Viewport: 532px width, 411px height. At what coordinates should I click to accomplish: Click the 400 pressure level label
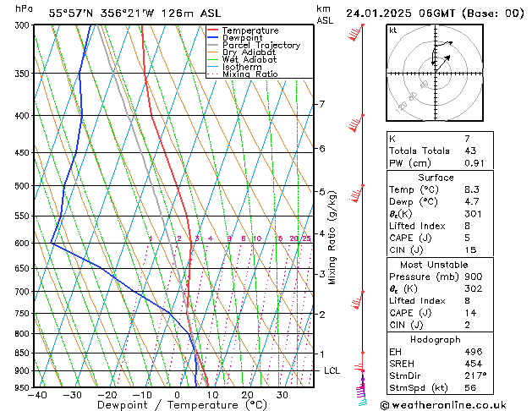[24, 116]
